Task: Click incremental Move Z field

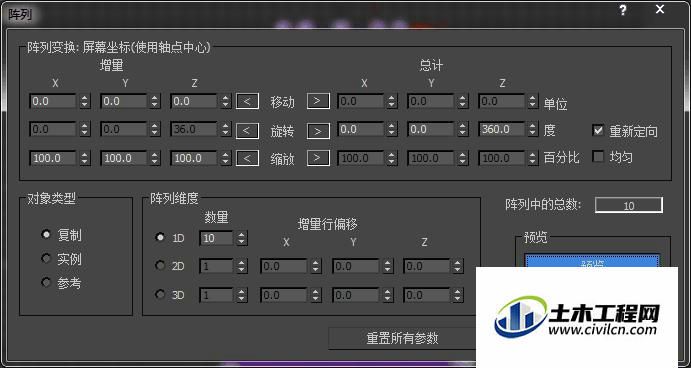Action: pyautogui.click(x=194, y=101)
